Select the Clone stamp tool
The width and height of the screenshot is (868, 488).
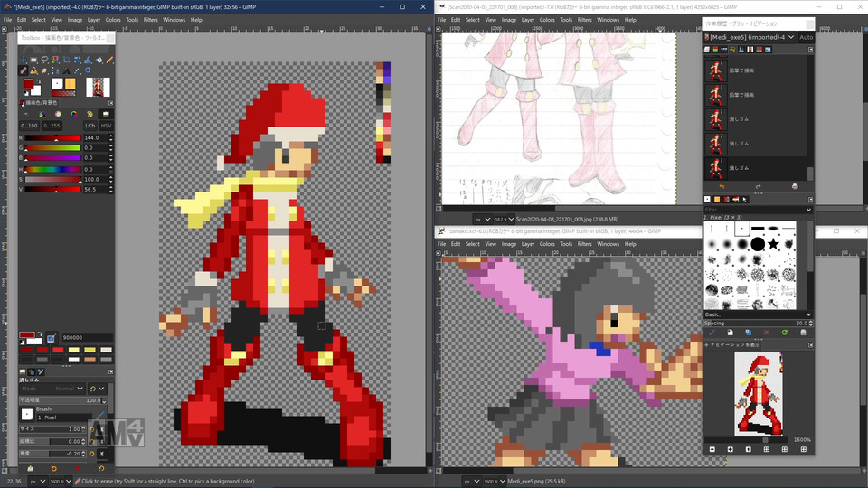click(x=33, y=70)
